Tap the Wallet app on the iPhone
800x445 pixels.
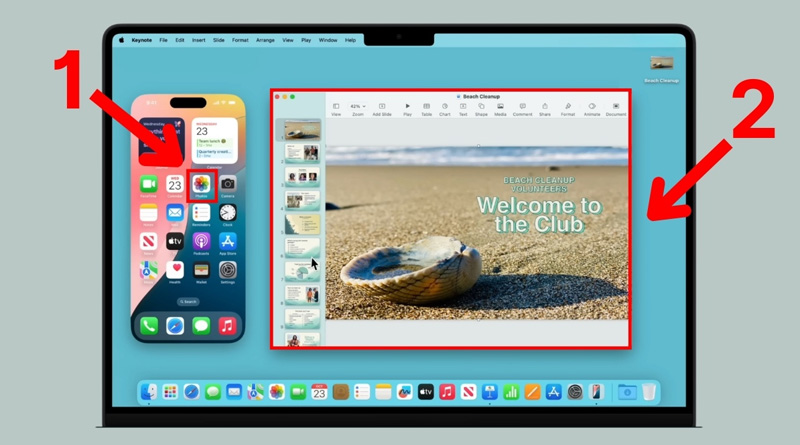pyautogui.click(x=202, y=270)
